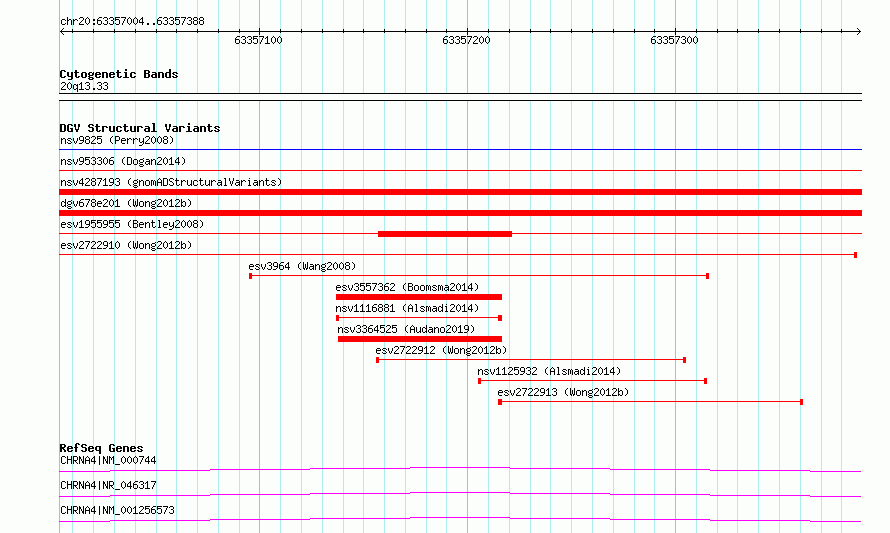
Task: Select the 20q13.33 band label
Action: pos(84,86)
